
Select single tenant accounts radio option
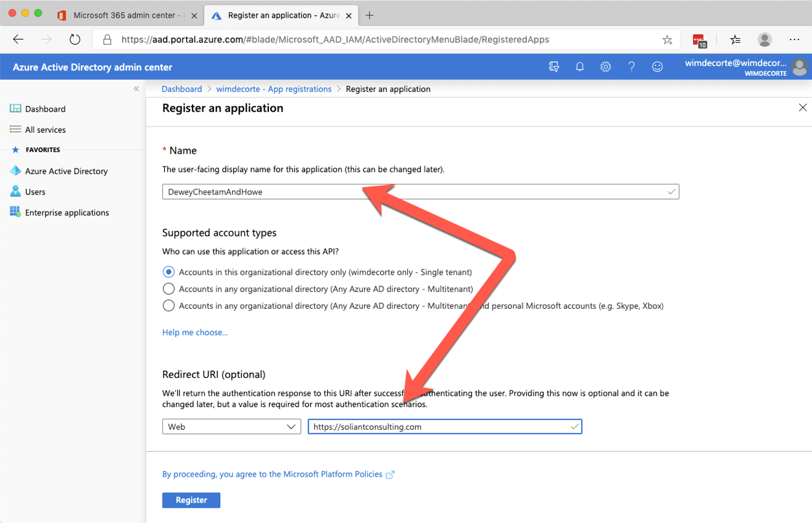(x=168, y=272)
